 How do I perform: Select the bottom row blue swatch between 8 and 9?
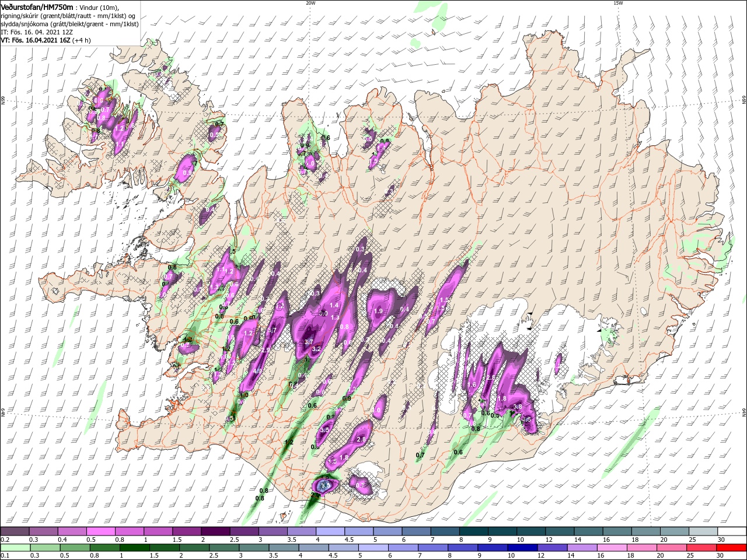(x=463, y=548)
